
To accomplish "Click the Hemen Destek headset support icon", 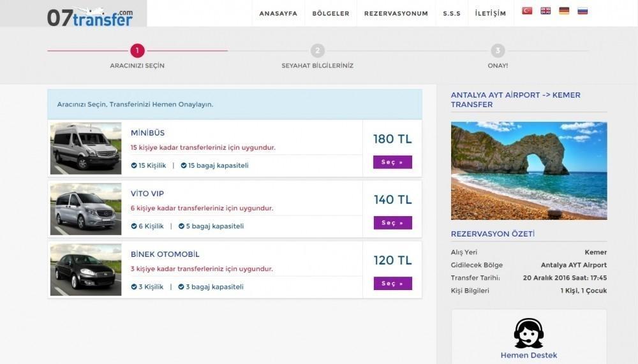I will pos(528,333).
